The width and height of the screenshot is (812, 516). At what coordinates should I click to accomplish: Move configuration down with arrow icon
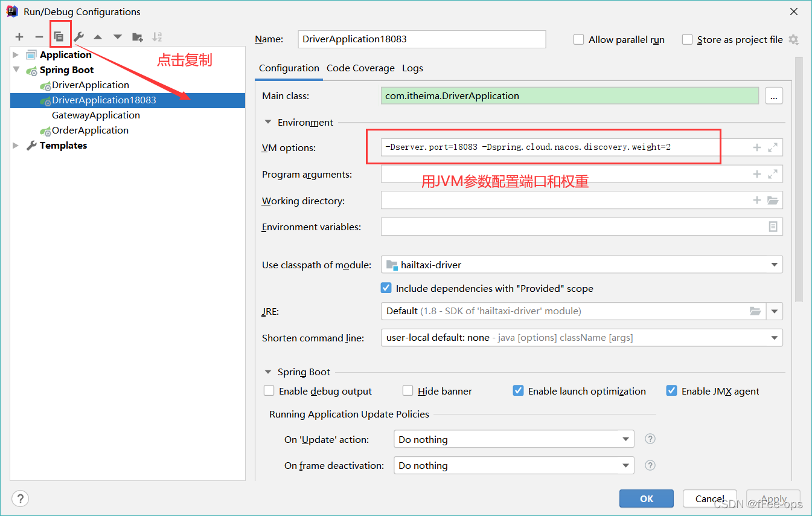118,37
